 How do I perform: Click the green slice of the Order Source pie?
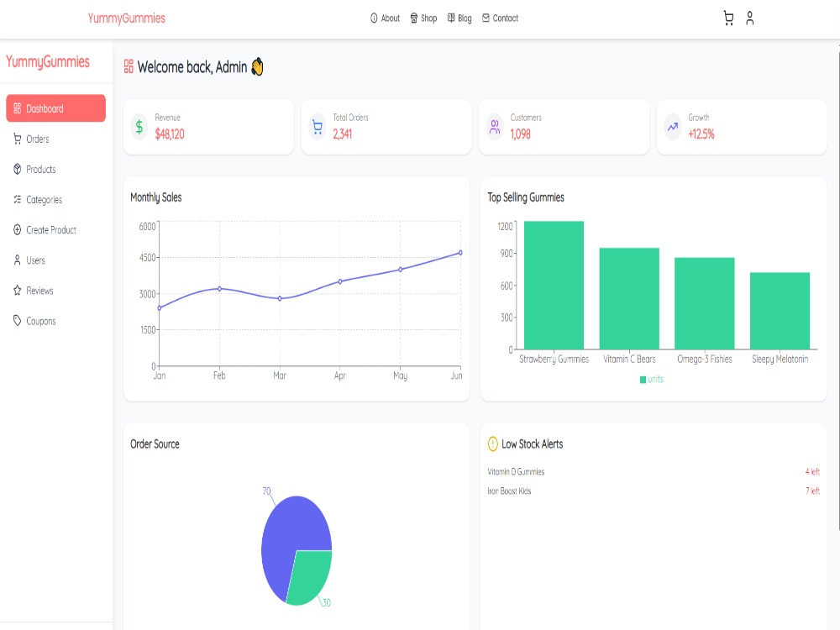click(x=311, y=576)
